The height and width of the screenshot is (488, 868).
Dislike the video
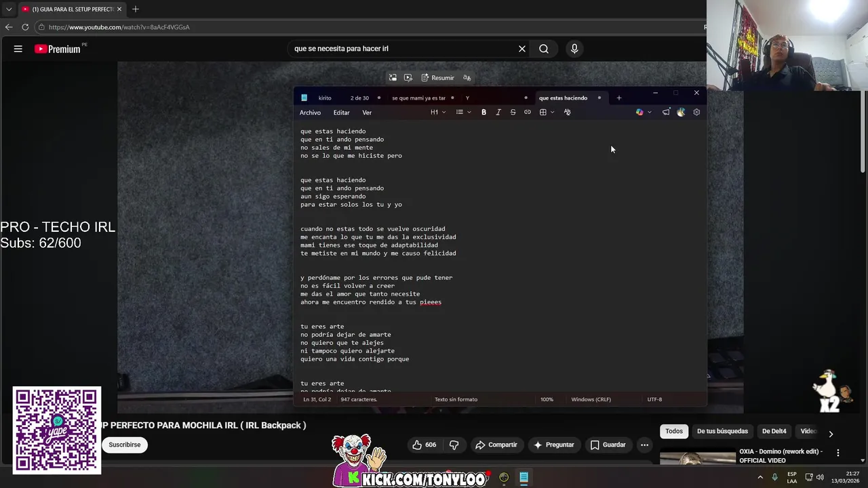point(454,445)
